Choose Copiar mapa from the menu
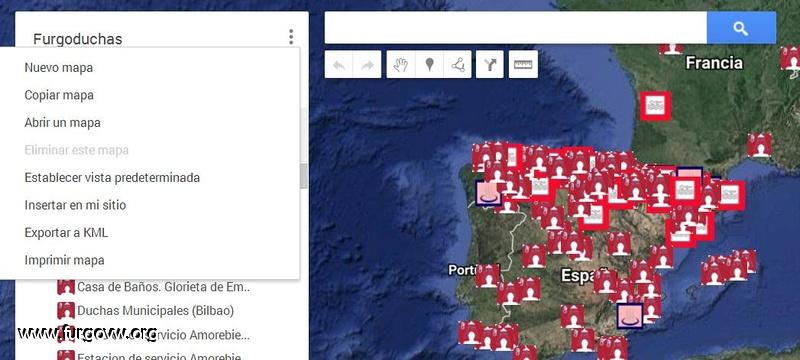Screen dimensions: 800x360 tap(59, 95)
